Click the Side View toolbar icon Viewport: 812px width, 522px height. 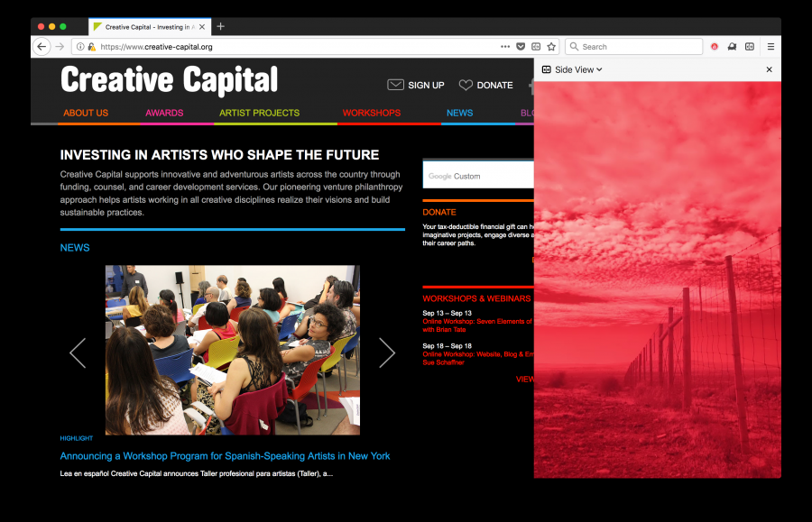click(750, 47)
